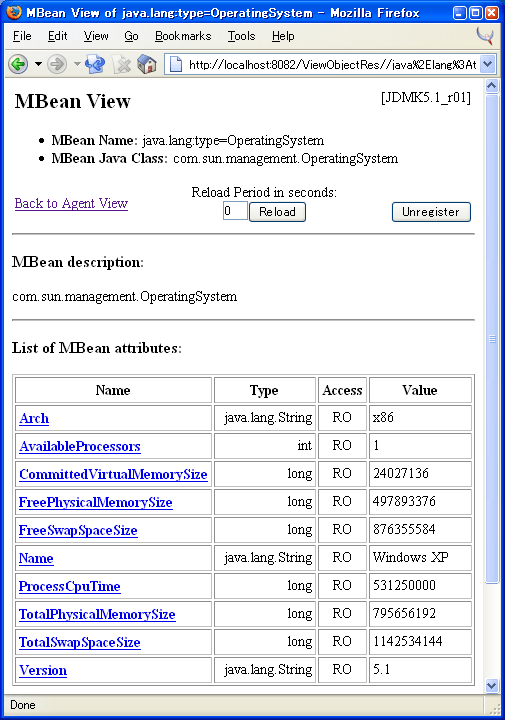Open the Name attribute link
Viewport: 505px width, 720px height.
[36, 558]
